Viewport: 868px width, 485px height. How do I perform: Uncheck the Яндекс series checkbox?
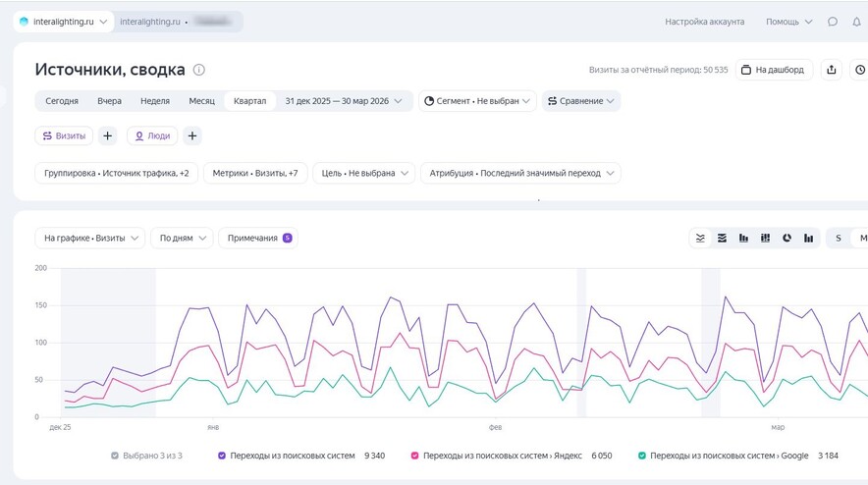tap(414, 456)
